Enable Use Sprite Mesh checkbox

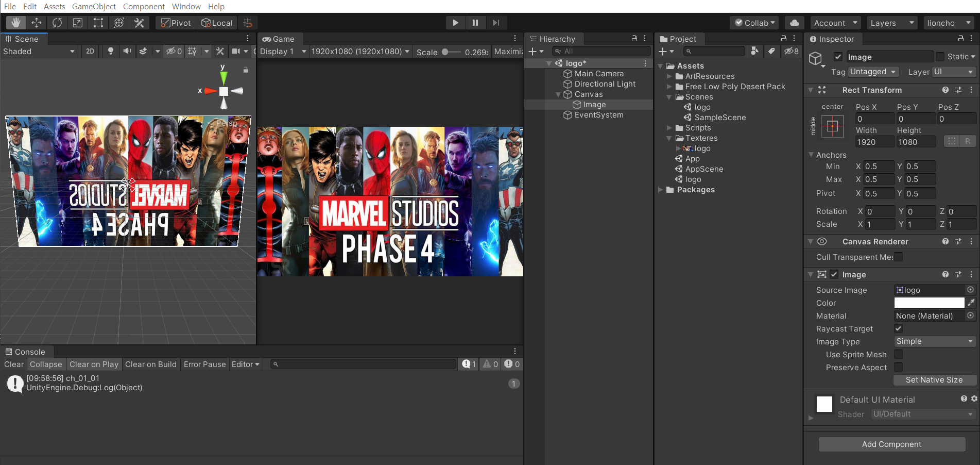[x=898, y=354]
